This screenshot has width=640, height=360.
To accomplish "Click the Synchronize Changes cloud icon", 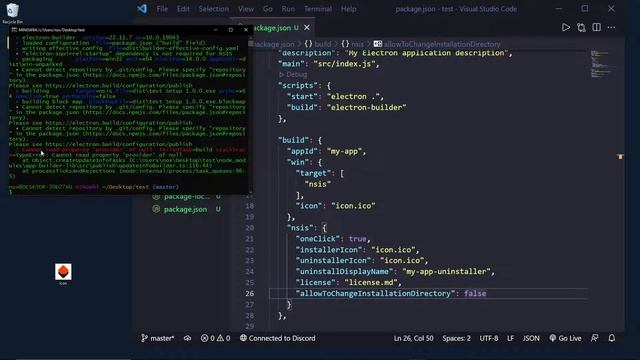I will pyautogui.click(x=187, y=338).
